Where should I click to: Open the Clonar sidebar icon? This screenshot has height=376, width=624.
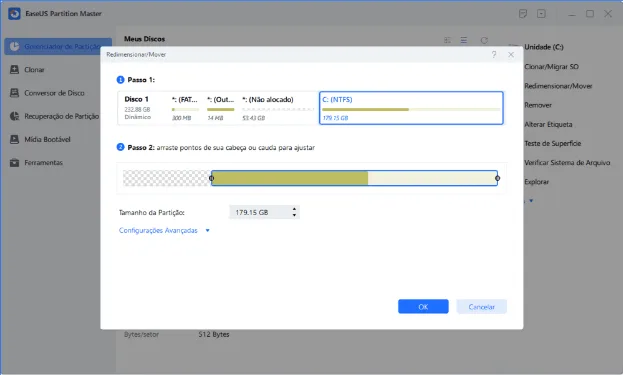pyautogui.click(x=14, y=70)
